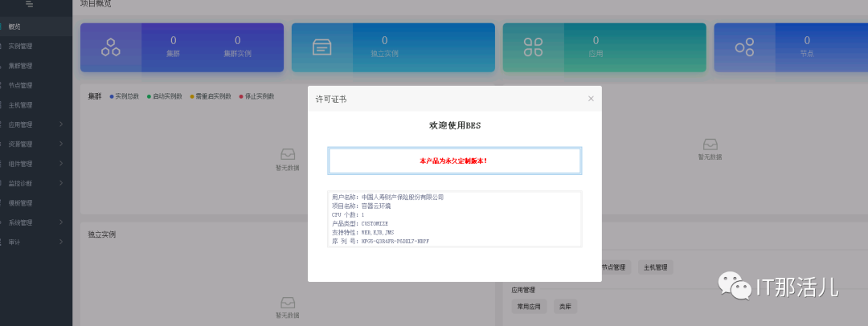Click the 应用管理 section label above 常用应用

pyautogui.click(x=523, y=290)
